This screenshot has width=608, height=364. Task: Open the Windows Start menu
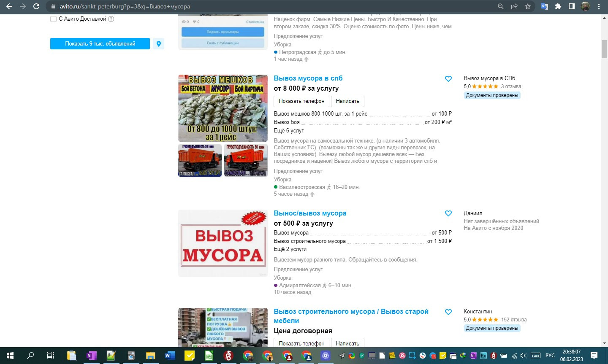(x=10, y=356)
